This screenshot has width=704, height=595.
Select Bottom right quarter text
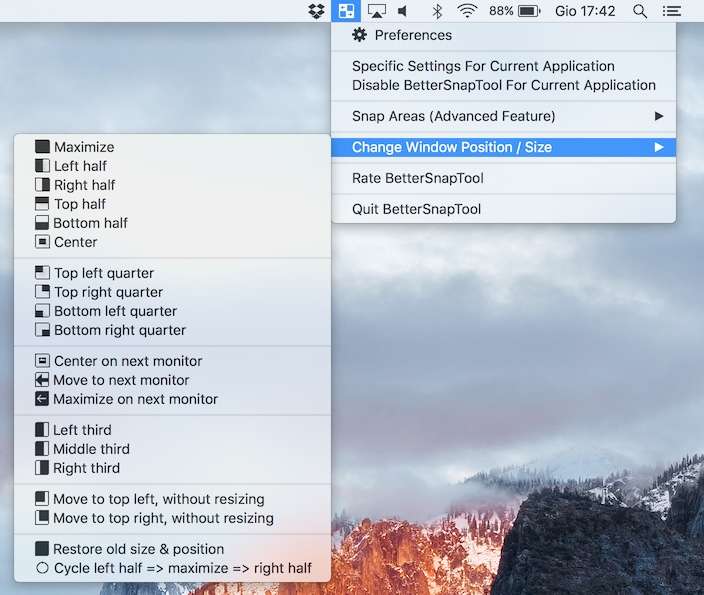pos(120,330)
